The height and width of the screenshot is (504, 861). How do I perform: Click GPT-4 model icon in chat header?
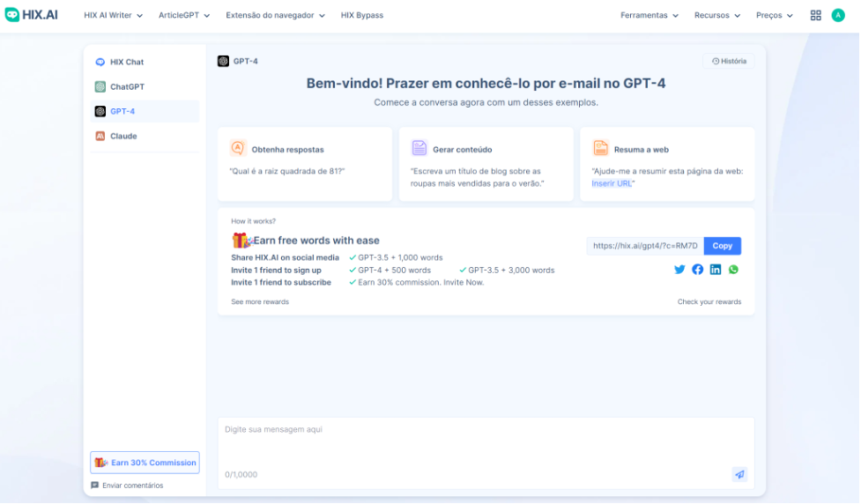(x=223, y=61)
